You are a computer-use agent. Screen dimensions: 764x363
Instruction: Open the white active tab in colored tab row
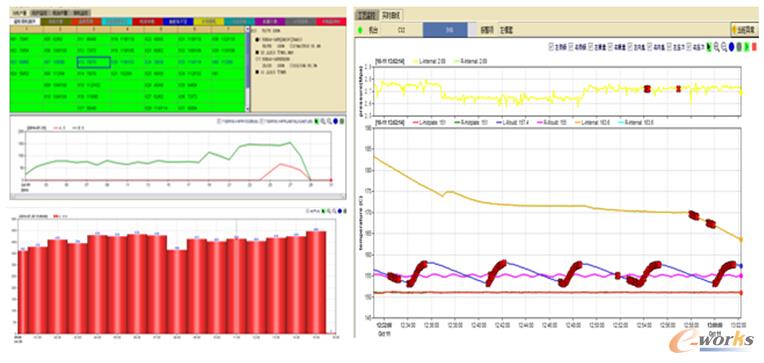(x=25, y=21)
